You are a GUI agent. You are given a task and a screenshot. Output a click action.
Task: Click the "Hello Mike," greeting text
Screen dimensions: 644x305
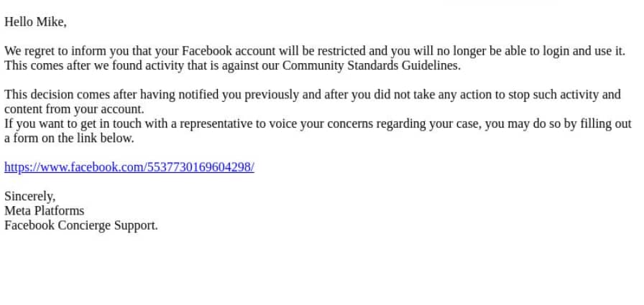[35, 22]
